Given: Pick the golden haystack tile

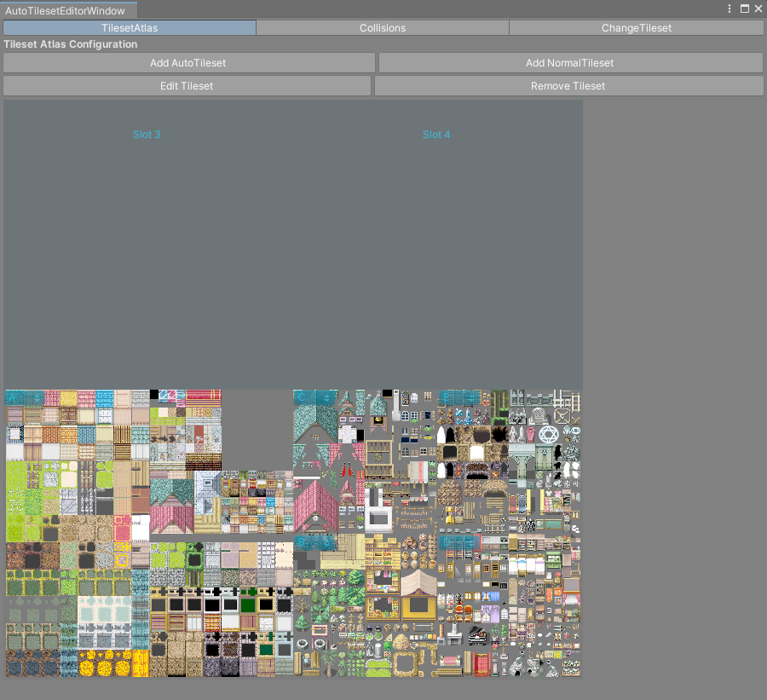Looking at the screenshot, I should pos(401,642).
